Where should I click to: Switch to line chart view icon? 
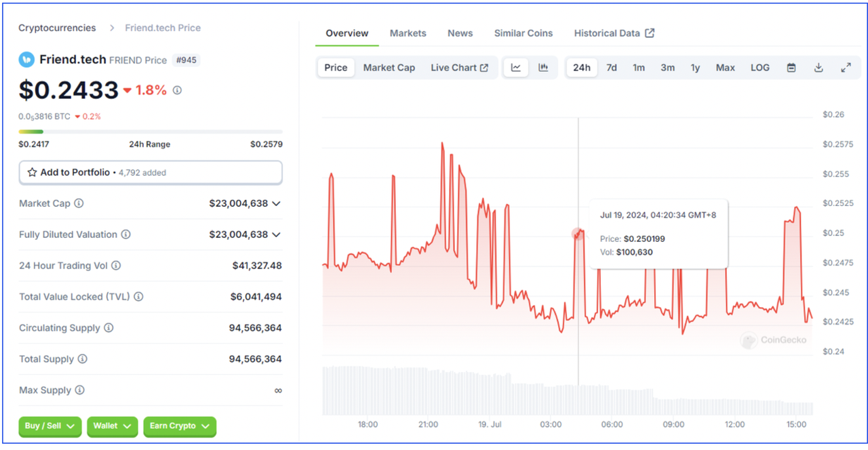pos(516,68)
